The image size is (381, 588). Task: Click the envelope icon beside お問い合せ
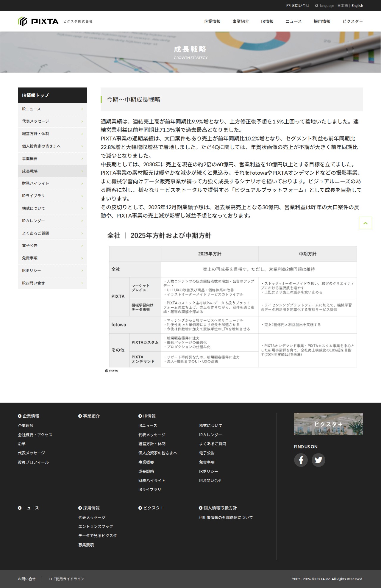point(288,6)
